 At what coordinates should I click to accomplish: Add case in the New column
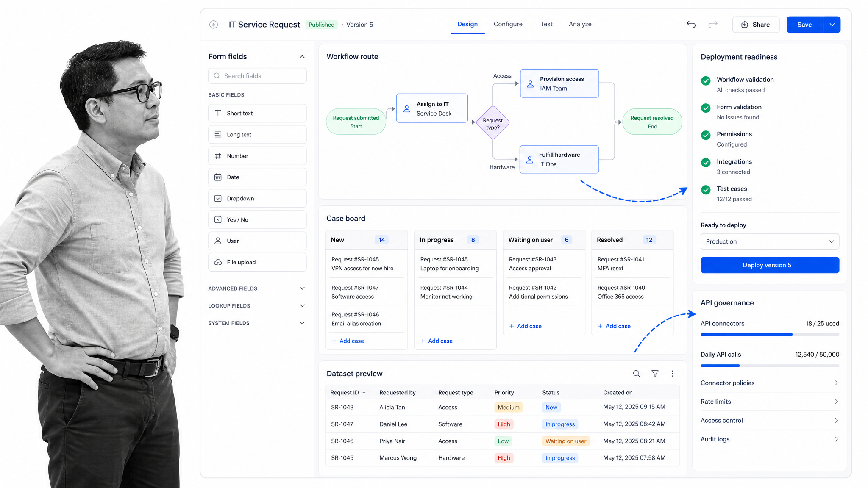[x=348, y=341]
